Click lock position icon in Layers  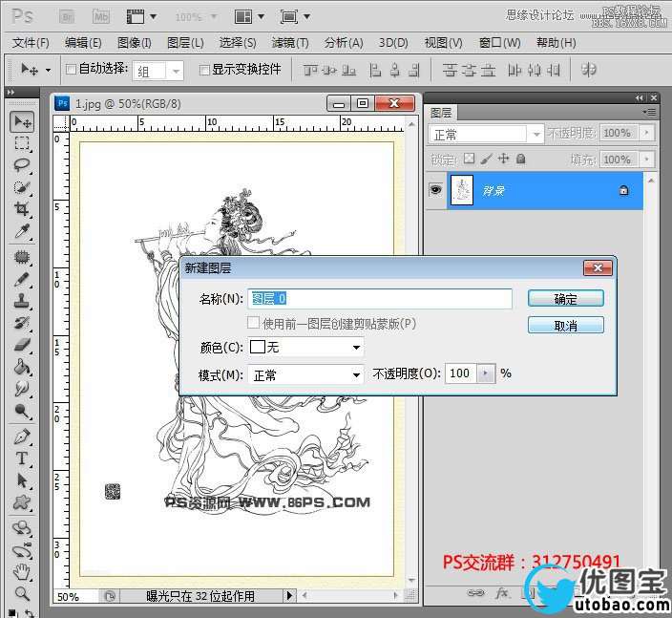pos(504,159)
